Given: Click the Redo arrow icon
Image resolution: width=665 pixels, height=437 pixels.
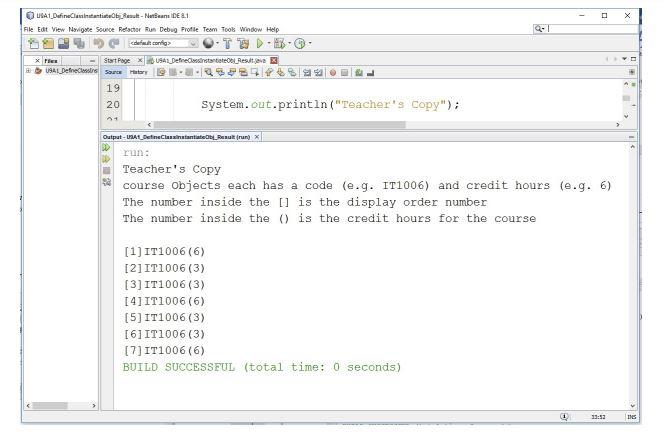Looking at the screenshot, I should [x=114, y=43].
